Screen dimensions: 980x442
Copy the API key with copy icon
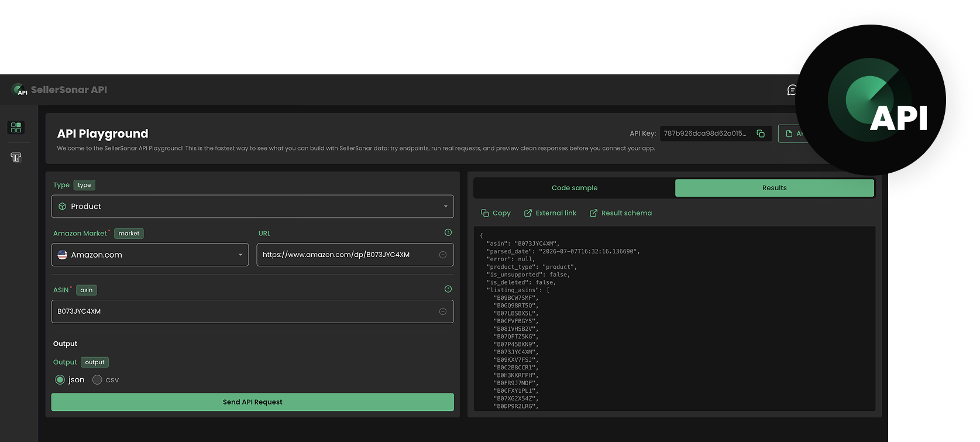[761, 133]
